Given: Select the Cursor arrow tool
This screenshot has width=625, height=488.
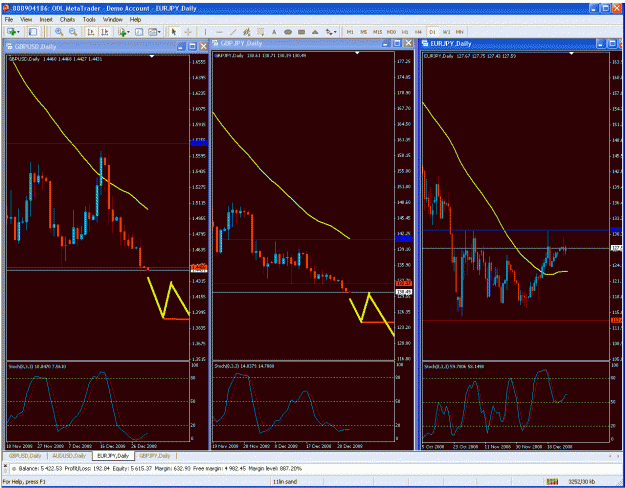Looking at the screenshot, I should coord(174,32).
